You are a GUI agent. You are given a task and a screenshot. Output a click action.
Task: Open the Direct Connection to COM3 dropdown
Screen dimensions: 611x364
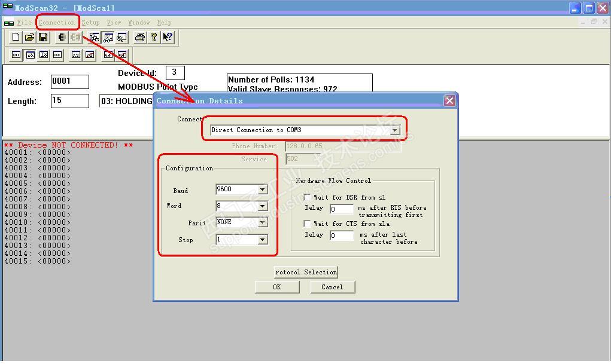tap(395, 130)
